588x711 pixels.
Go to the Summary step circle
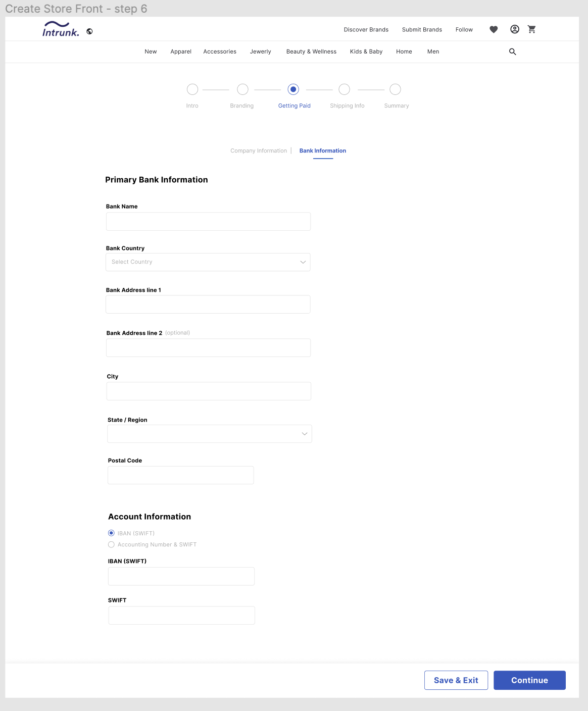[x=395, y=89]
